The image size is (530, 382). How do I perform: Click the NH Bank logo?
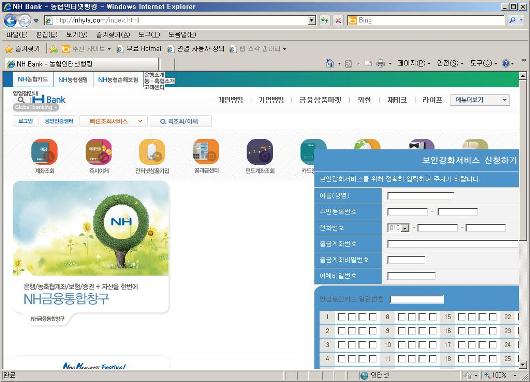pos(49,99)
